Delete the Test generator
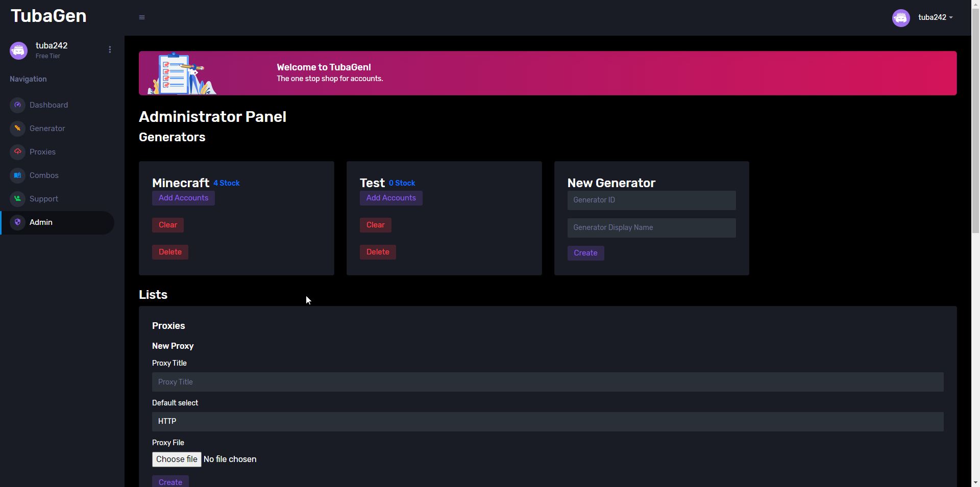This screenshot has height=487, width=980. click(378, 252)
